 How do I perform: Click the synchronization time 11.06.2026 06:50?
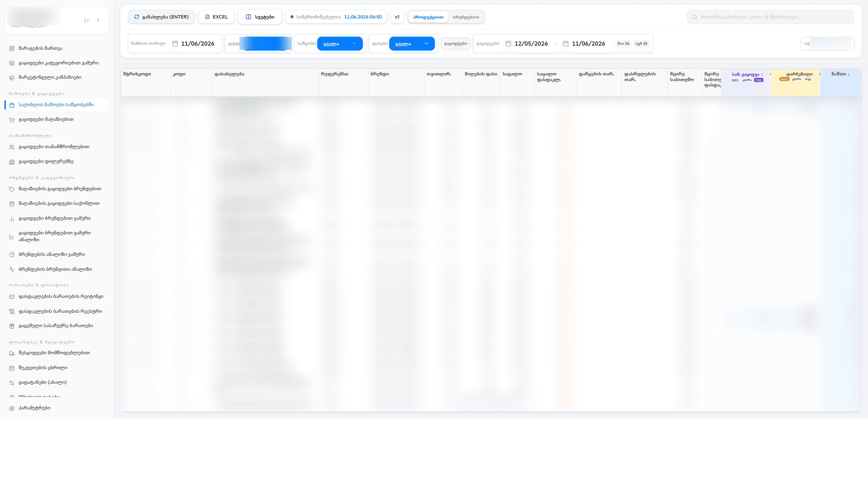click(363, 17)
